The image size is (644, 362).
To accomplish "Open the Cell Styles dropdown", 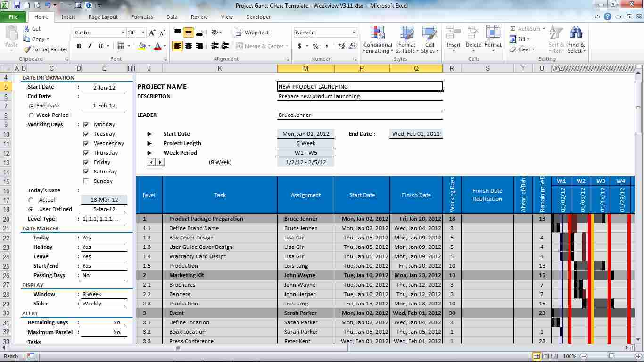I will pyautogui.click(x=429, y=40).
